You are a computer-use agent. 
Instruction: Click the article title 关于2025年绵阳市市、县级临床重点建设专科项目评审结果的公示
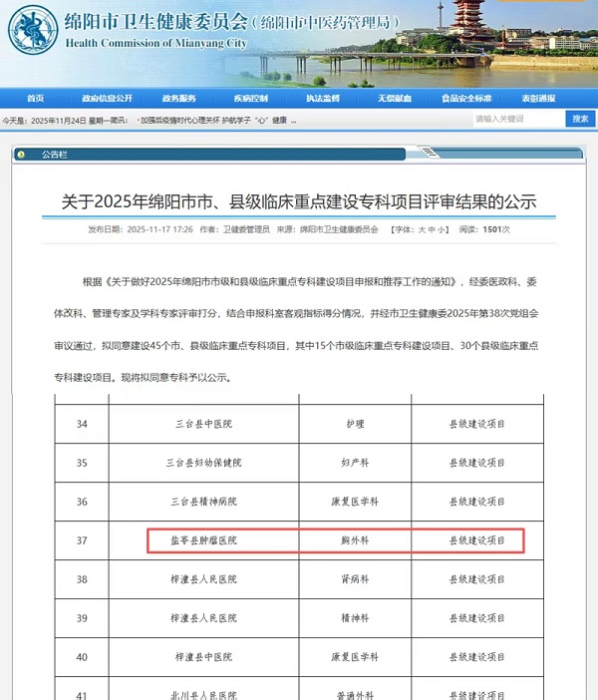pyautogui.click(x=299, y=201)
